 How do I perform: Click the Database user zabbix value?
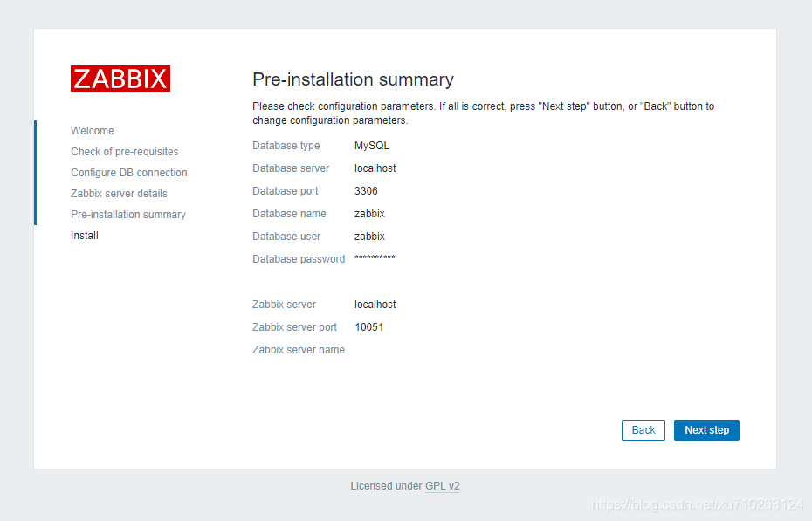tap(369, 237)
